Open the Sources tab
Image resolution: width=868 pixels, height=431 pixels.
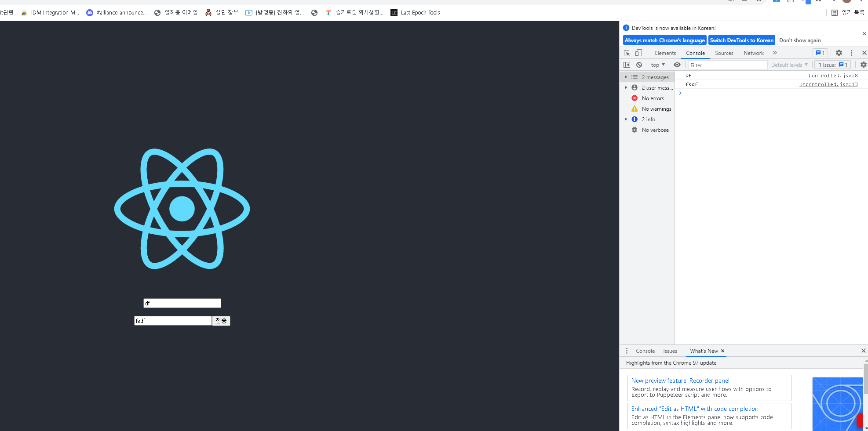pos(724,53)
